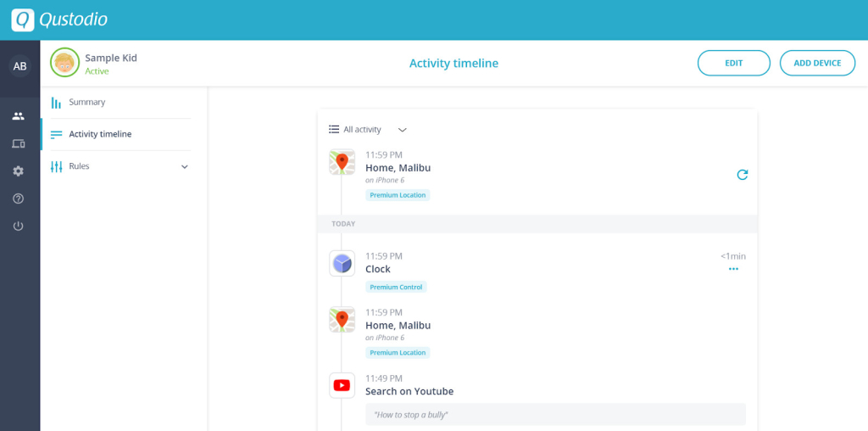868x431 pixels.
Task: Click the ADD DEVICE button
Action: coord(817,63)
